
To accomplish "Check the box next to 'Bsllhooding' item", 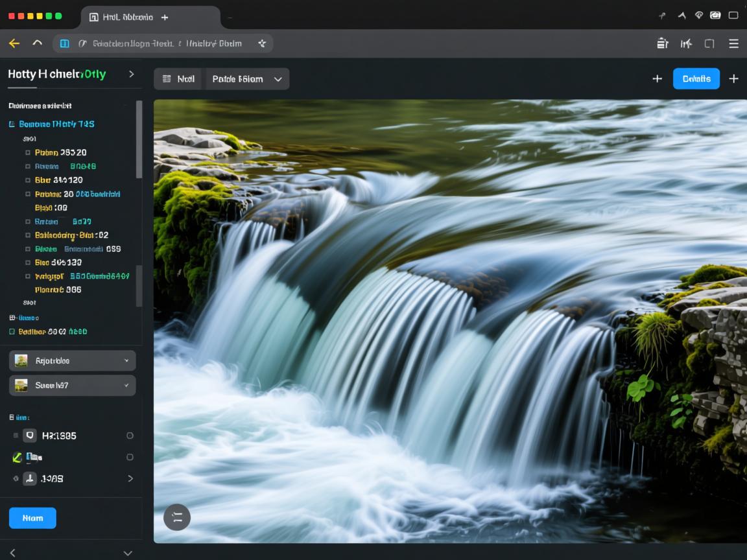I will pos(28,235).
